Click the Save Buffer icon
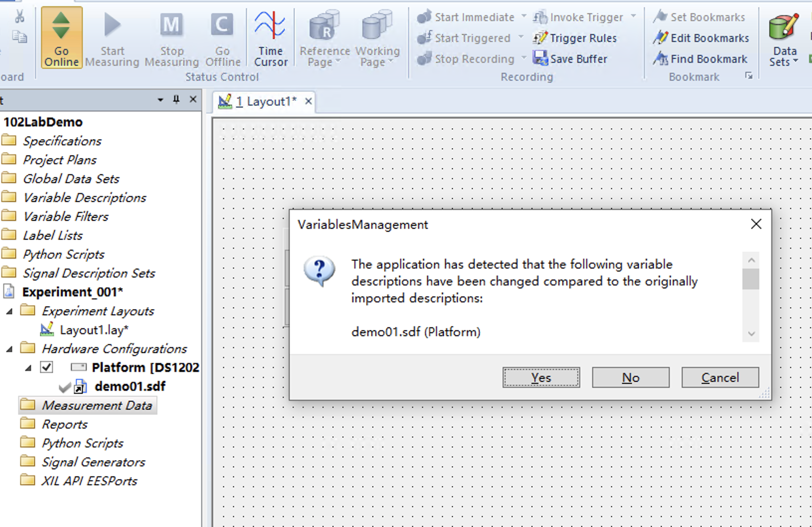 point(540,59)
